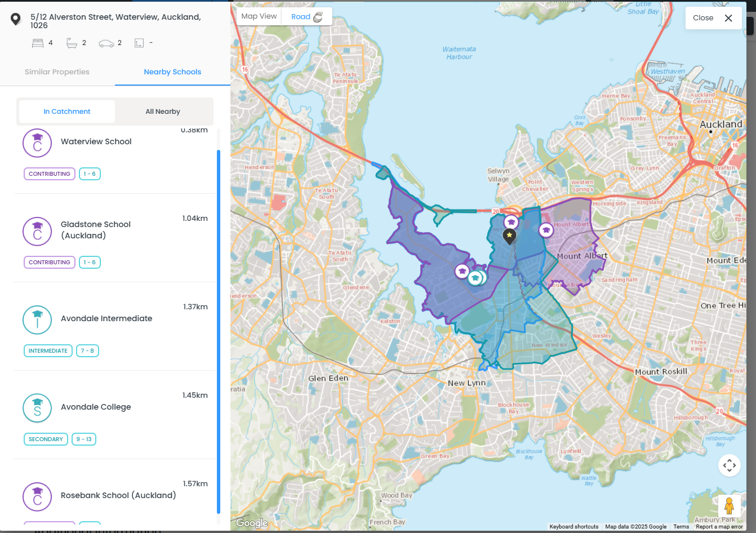
Task: Click the location pin icon beside address
Action: [16, 20]
